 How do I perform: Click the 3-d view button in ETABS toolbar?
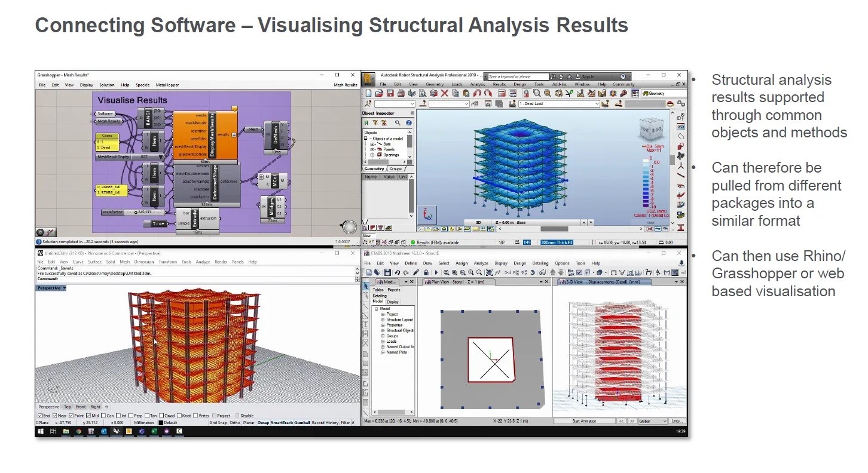pos(507,273)
